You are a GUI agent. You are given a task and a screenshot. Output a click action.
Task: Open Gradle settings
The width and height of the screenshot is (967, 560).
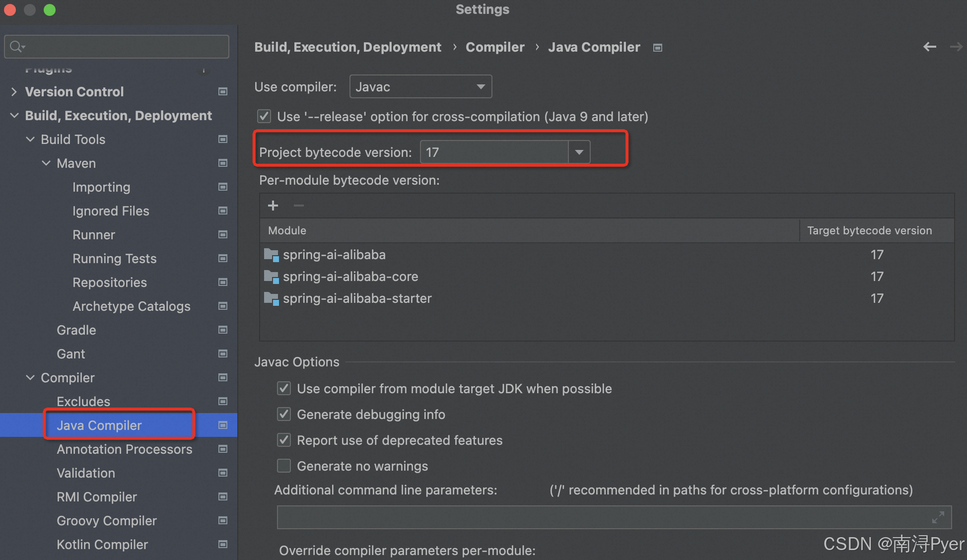coord(76,330)
